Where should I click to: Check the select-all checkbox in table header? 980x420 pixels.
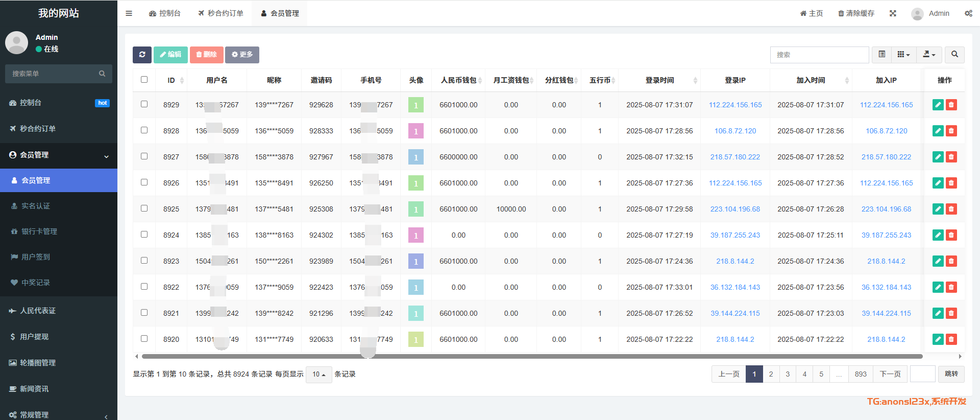[144, 80]
